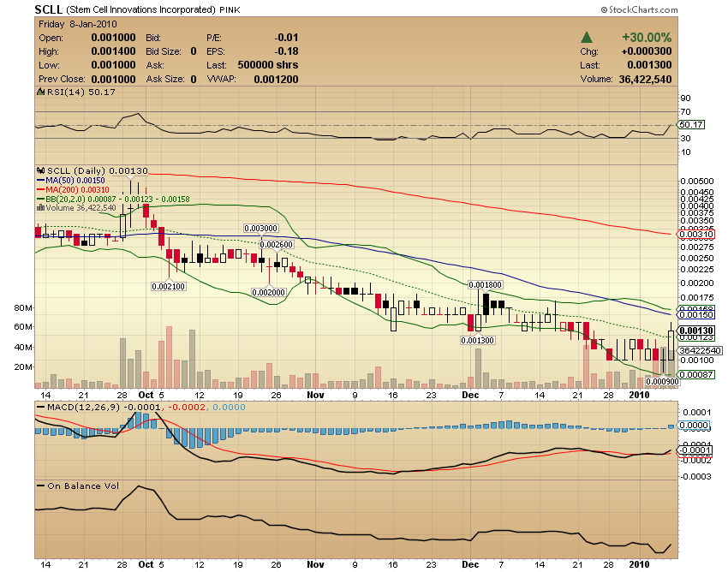This screenshot has width=728, height=572.
Task: Click the copyright symbol before StockCharts.com
Action: (x=604, y=9)
